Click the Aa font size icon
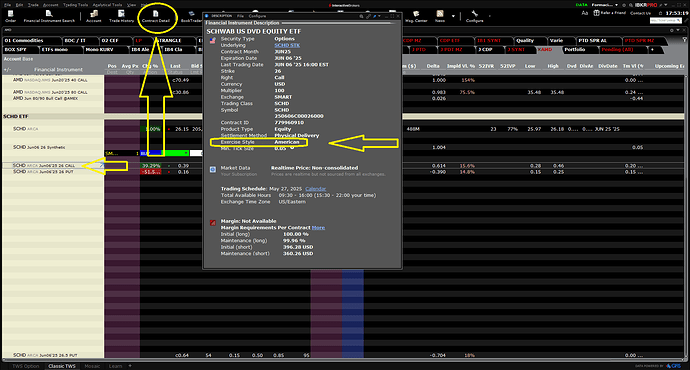690x370 pixels. point(585,13)
